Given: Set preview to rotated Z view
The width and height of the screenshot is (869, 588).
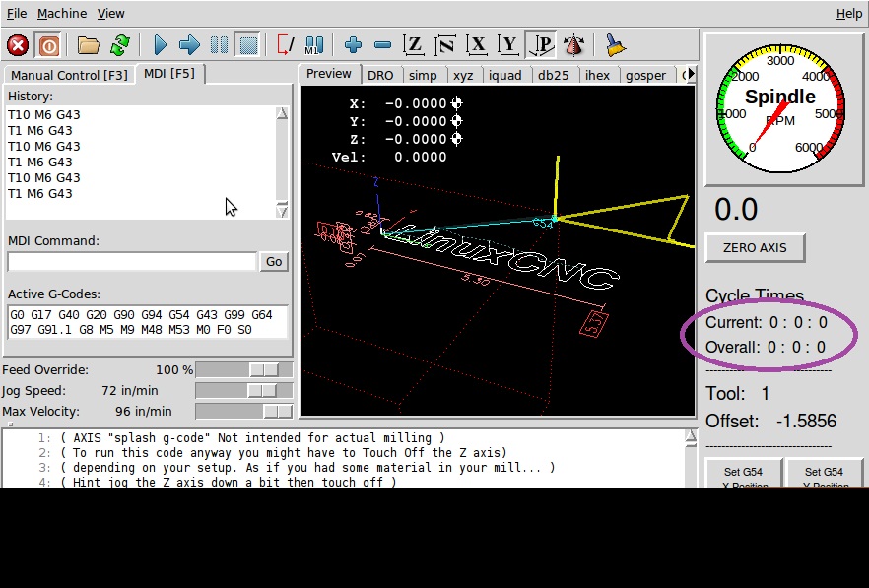Looking at the screenshot, I should [445, 45].
